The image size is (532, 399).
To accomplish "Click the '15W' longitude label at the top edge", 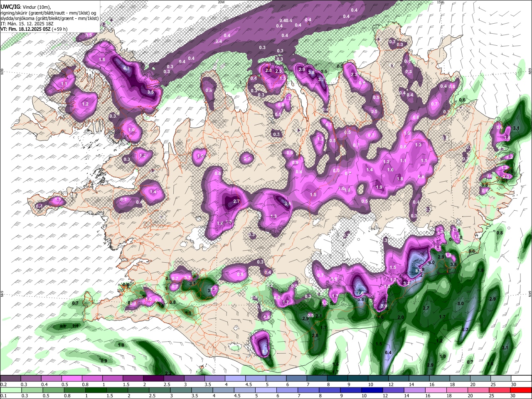I will point(440,2).
